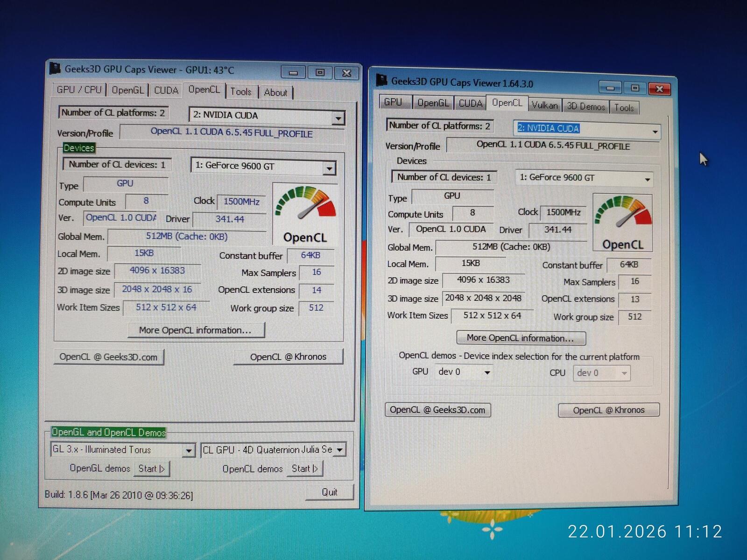This screenshot has height=560, width=747.
Task: Open About tab in left window
Action: pyautogui.click(x=275, y=92)
